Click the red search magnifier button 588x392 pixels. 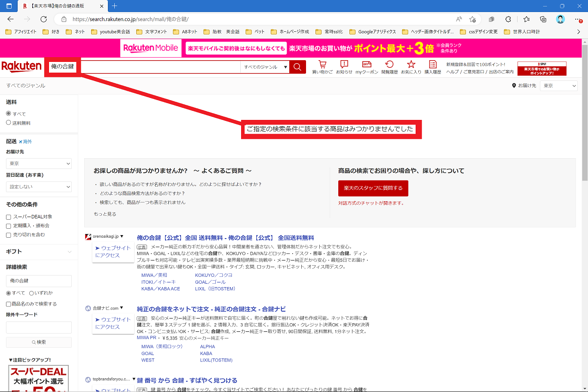297,67
